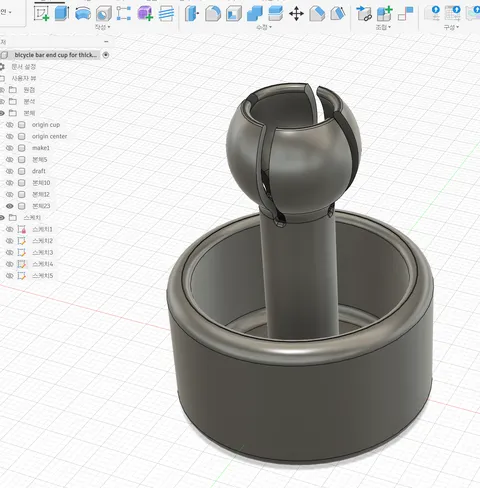
Task: Open 문서 설정 document settings
Action: [24, 67]
